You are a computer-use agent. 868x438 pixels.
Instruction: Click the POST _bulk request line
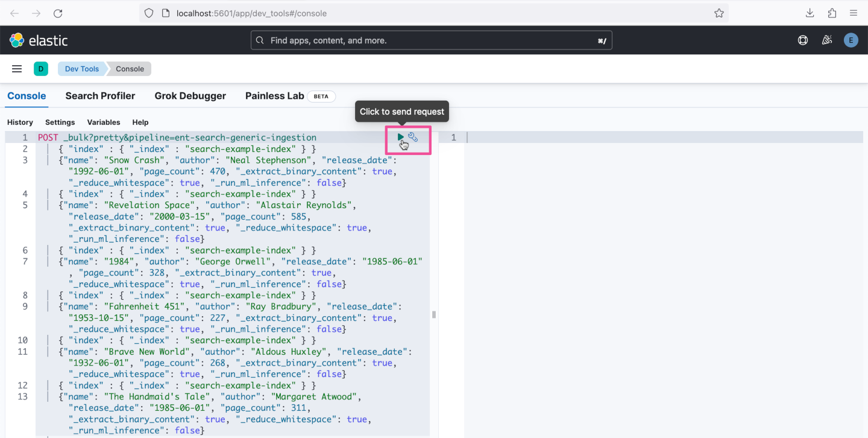coord(177,138)
